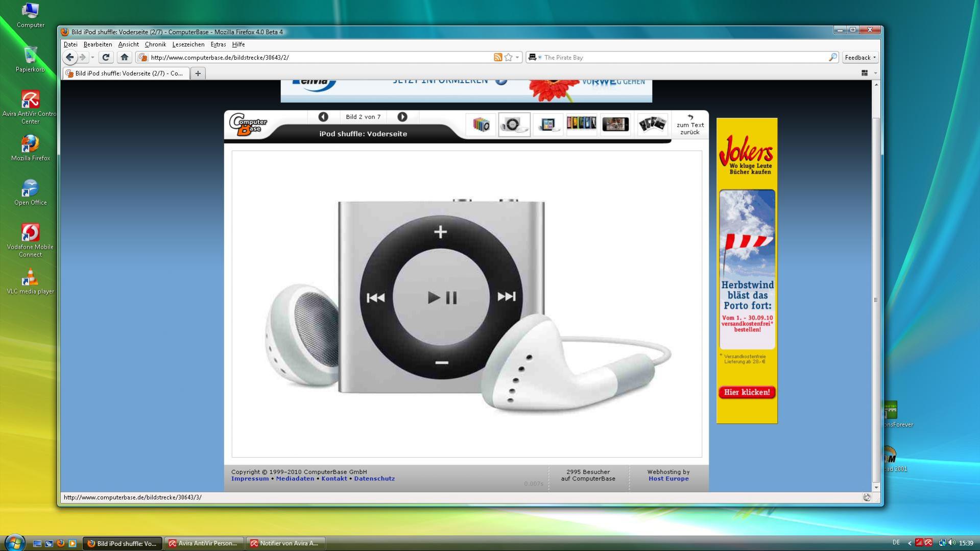Open the Datenschutz link
Viewport: 980px width, 551px height.
coord(374,479)
